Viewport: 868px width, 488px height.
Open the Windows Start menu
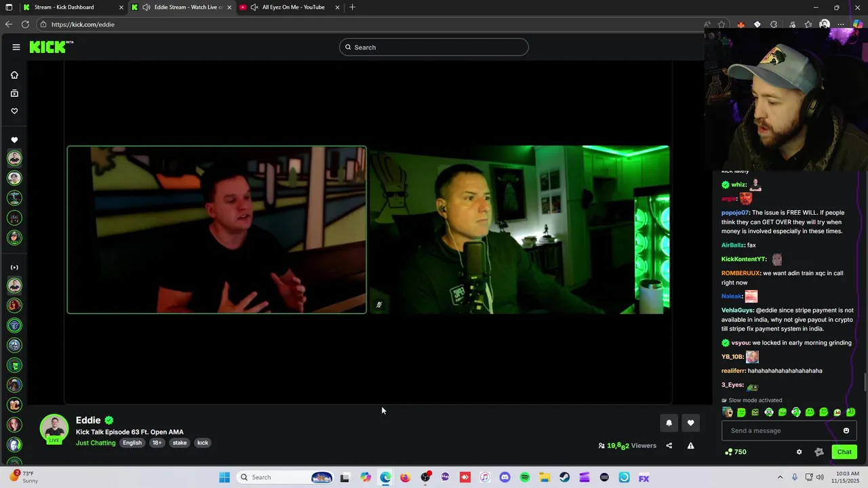[x=224, y=477]
